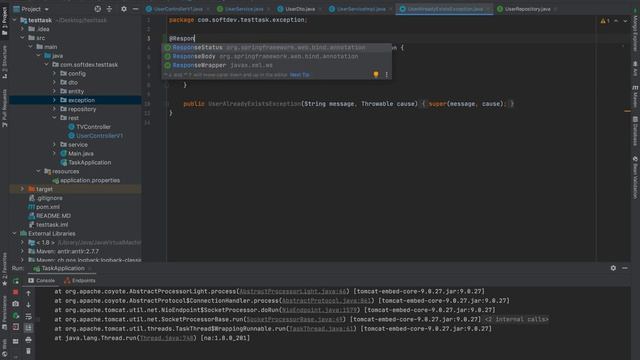Toggle scroll to end in console

click(28, 327)
